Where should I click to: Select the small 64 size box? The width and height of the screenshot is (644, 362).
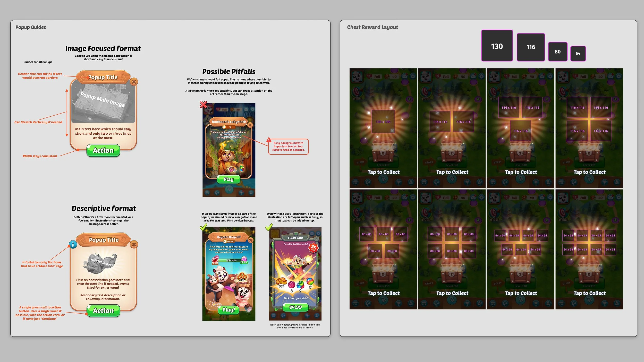578,54
